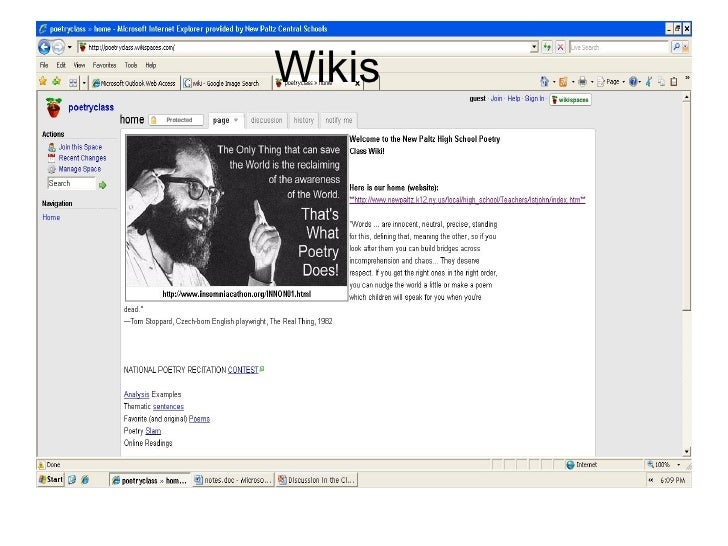Open the Favorites menu
Image resolution: width=728 pixels, height=546 pixels.
104,65
